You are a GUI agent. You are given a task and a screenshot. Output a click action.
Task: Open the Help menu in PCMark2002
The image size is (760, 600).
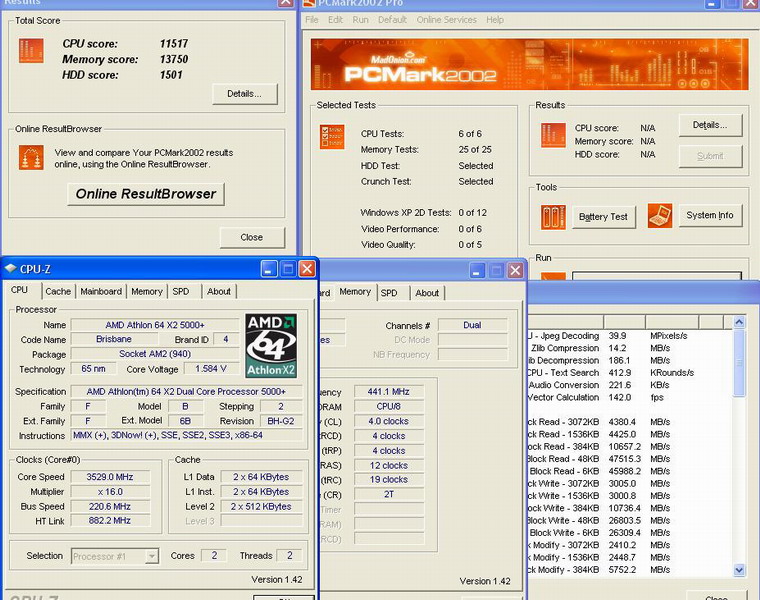click(495, 20)
